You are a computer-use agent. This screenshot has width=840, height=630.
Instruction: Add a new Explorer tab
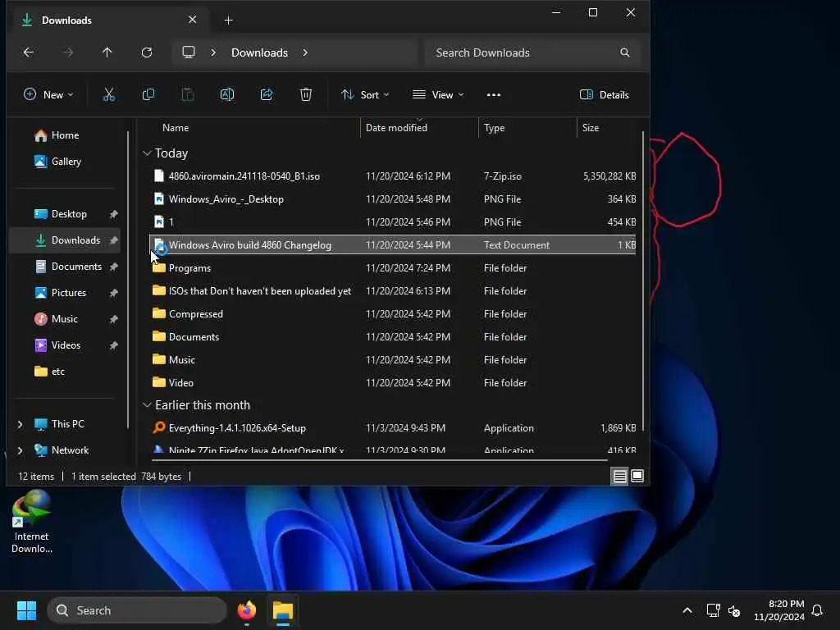228,21
